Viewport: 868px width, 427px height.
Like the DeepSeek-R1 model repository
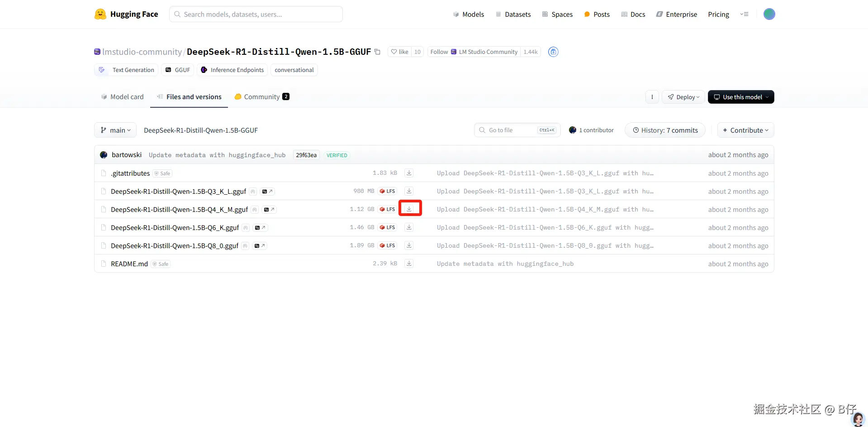(400, 52)
